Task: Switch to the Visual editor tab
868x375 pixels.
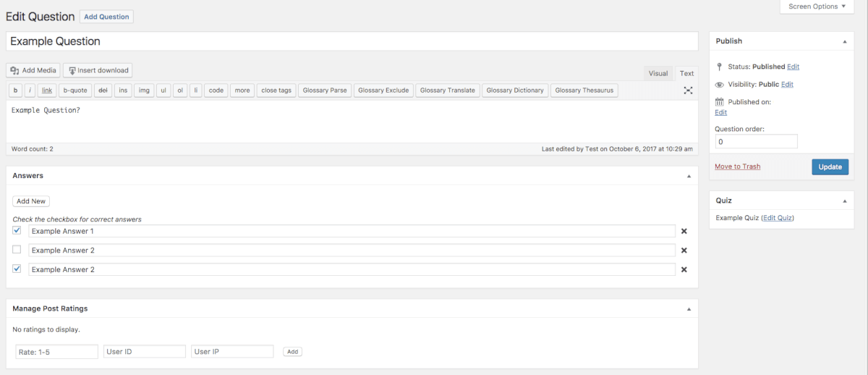Action: tap(658, 73)
